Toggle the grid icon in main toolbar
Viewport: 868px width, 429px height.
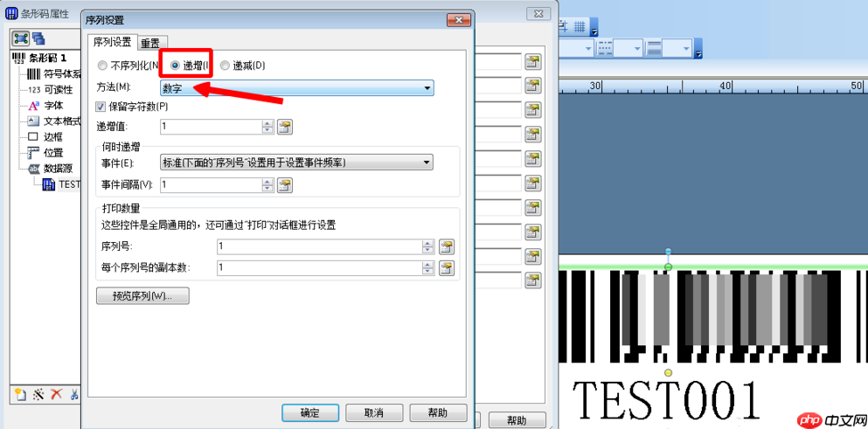[x=579, y=25]
